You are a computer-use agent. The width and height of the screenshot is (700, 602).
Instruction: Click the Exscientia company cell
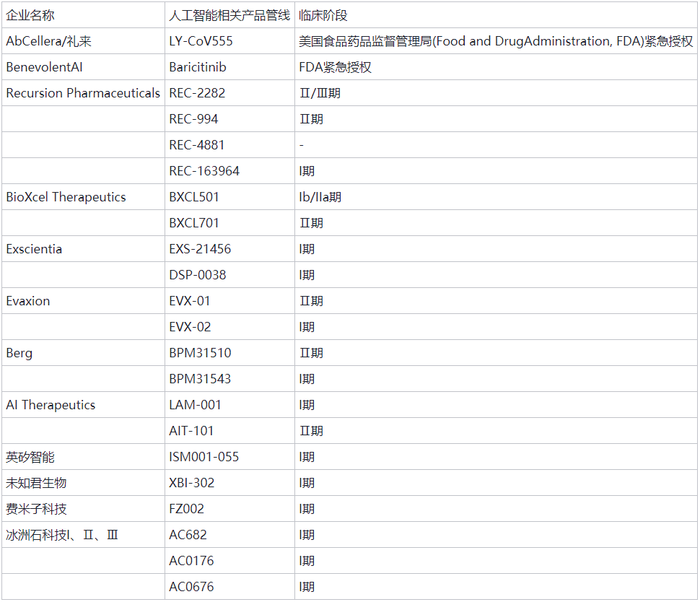(x=34, y=249)
